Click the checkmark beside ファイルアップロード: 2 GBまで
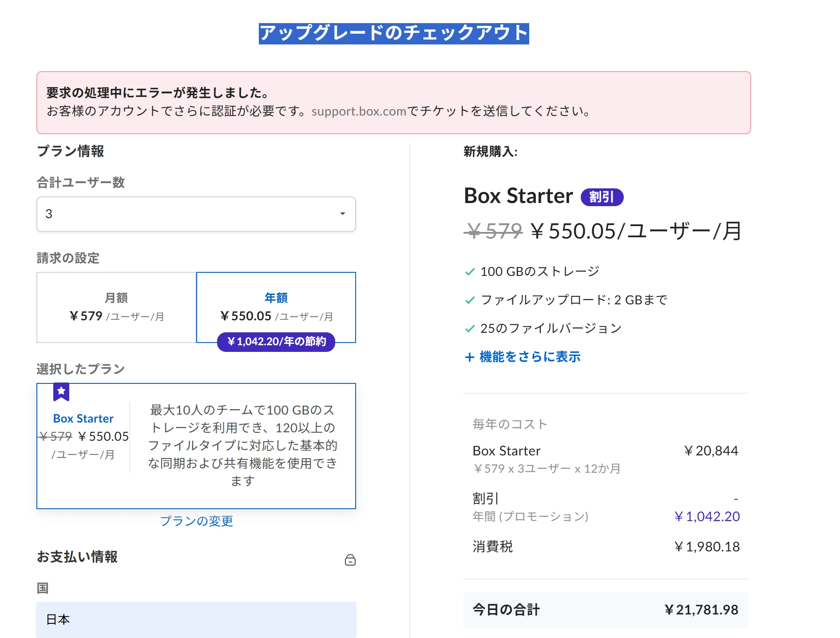Screen dimensions: 840x638 (x=470, y=300)
